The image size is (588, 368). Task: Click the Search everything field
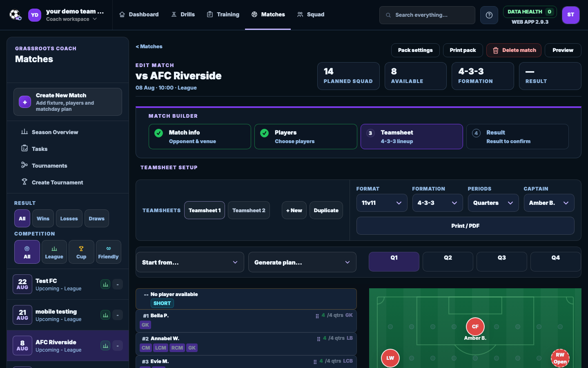coord(427,15)
